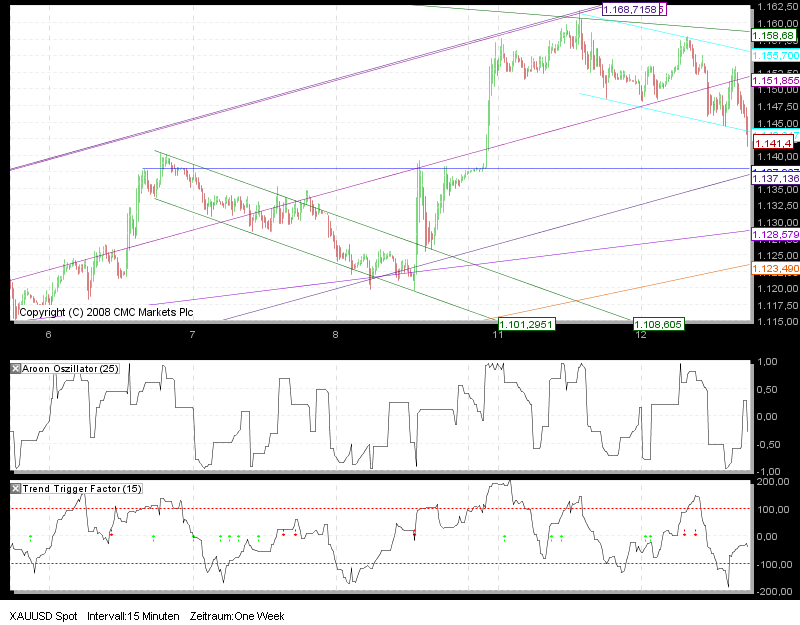
Task: Click the 11 label on the time axis
Action: click(498, 334)
